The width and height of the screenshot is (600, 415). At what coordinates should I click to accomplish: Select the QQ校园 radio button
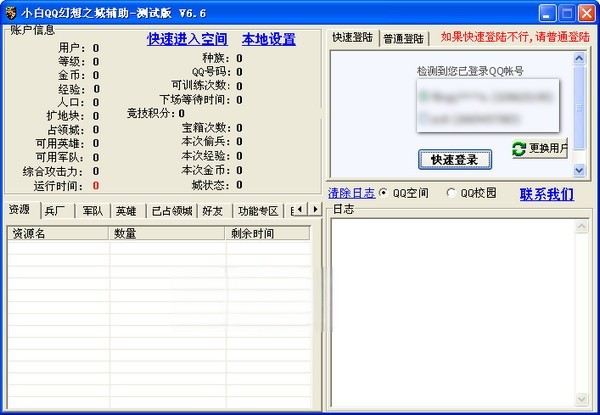[x=451, y=193]
